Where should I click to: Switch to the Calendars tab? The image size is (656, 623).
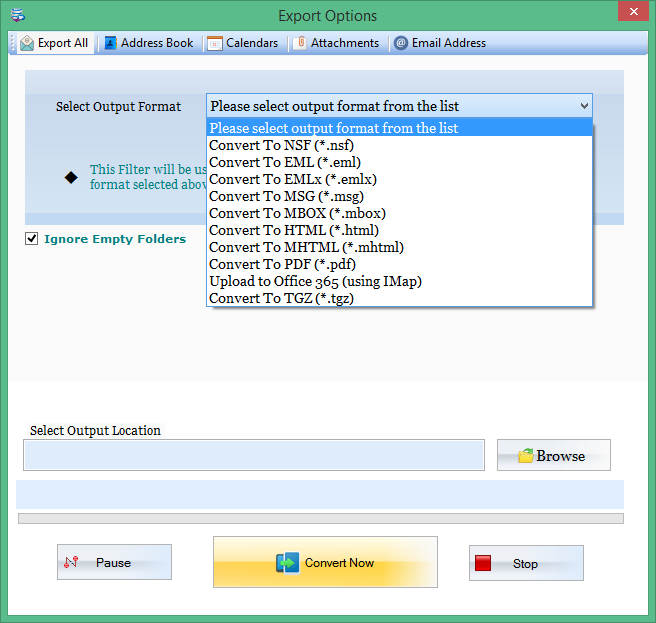(x=243, y=43)
